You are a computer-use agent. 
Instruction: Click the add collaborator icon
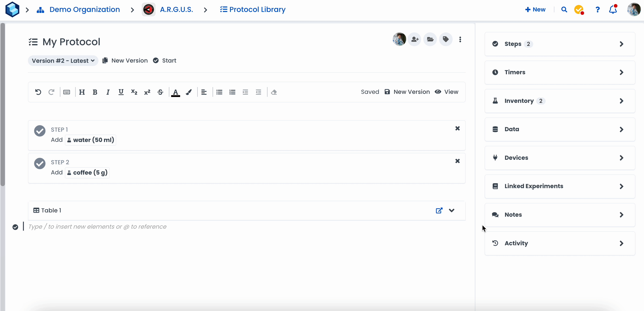415,39
